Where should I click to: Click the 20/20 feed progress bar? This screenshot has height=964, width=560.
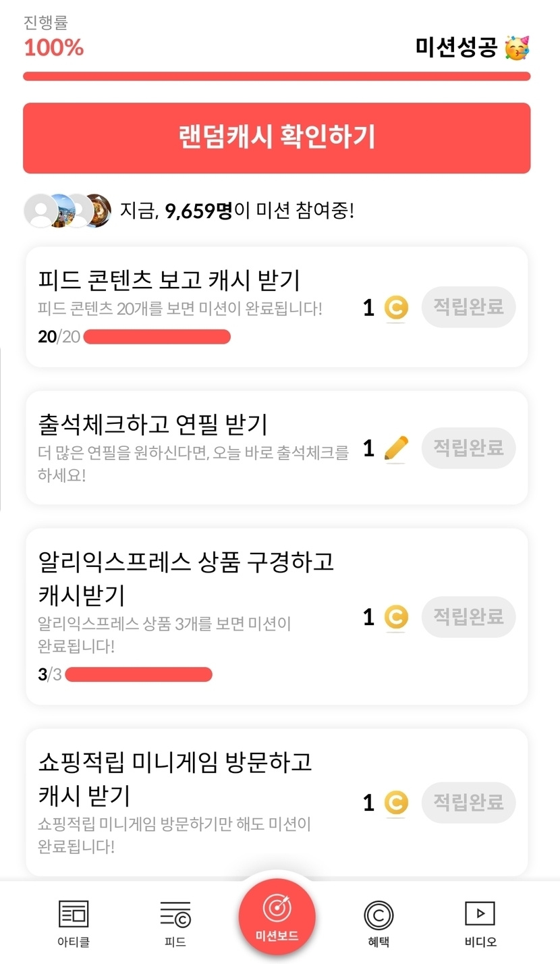point(157,336)
